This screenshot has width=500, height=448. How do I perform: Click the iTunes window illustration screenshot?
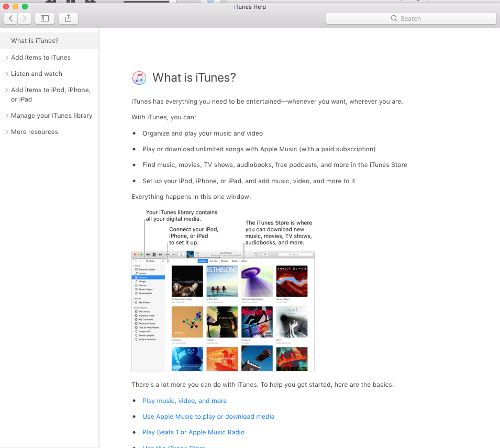click(x=223, y=311)
